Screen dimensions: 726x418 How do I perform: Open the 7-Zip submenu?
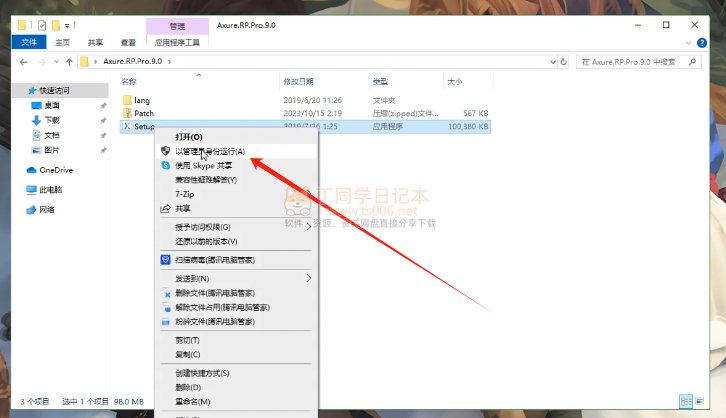[237, 194]
